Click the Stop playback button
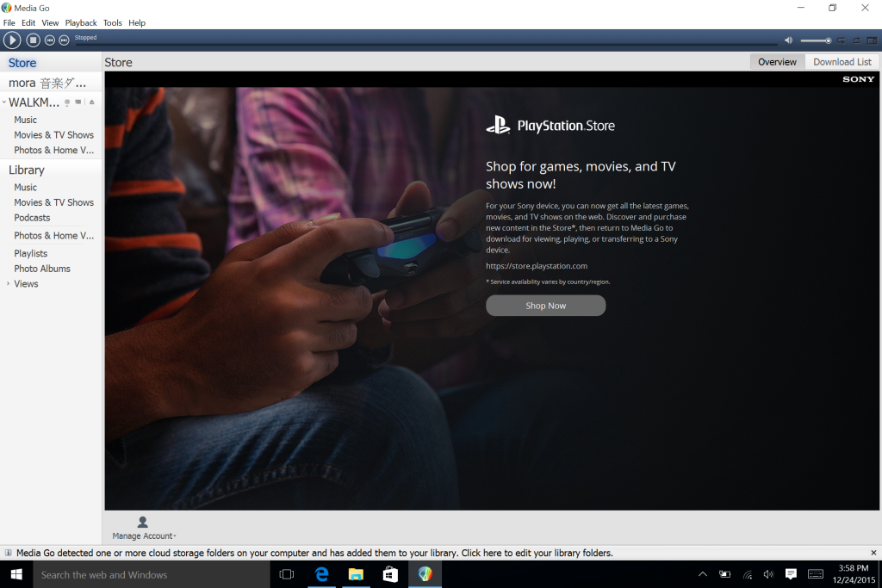 pos(34,40)
